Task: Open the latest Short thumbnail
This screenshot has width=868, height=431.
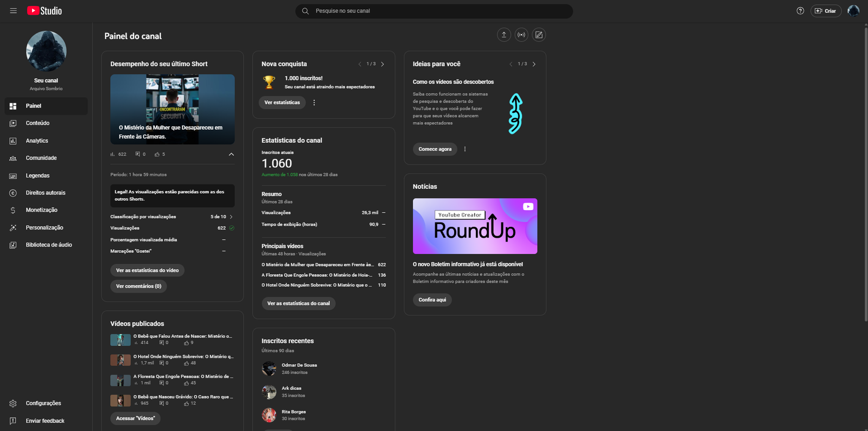Action: (x=173, y=109)
